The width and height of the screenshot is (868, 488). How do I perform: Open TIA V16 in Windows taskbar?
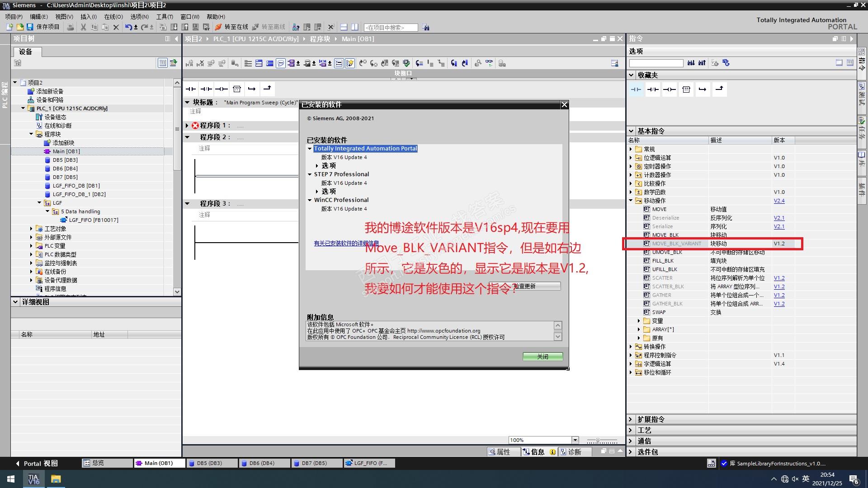(33, 479)
